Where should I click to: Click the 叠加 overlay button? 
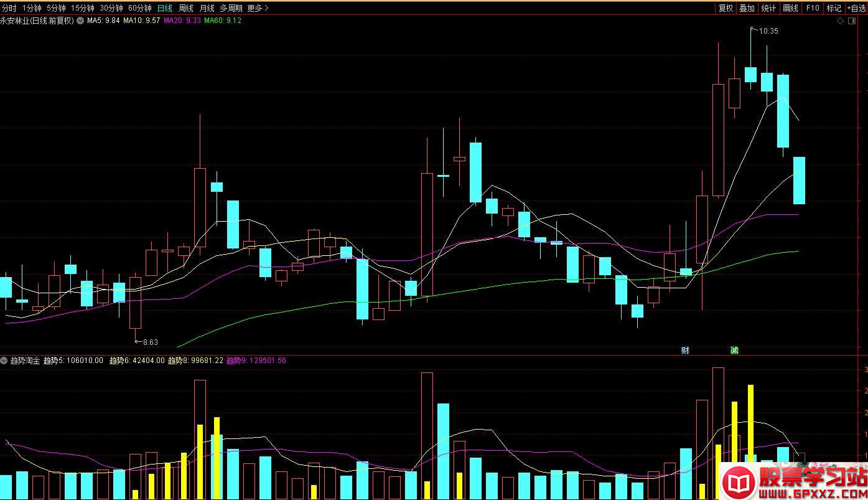747,8
